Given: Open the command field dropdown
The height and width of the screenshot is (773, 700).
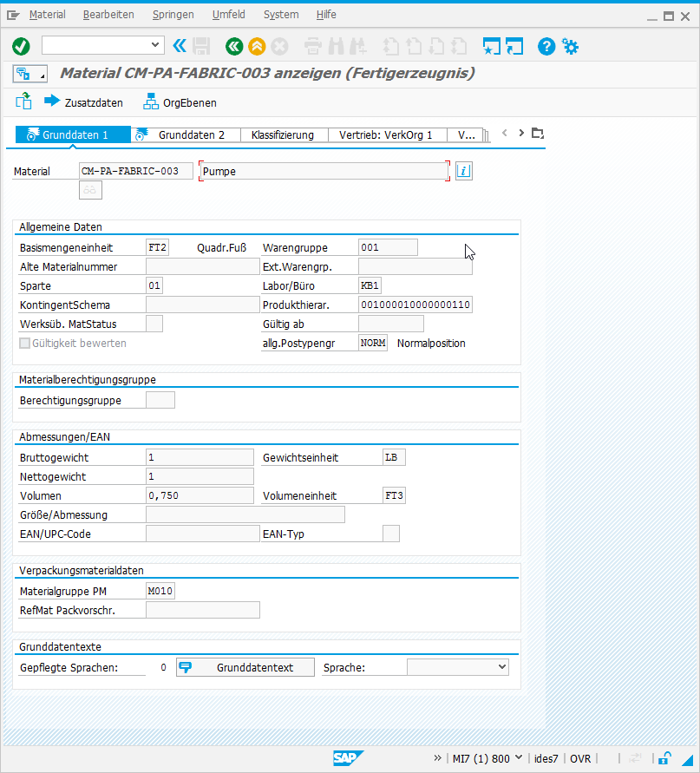Looking at the screenshot, I should pos(155,45).
